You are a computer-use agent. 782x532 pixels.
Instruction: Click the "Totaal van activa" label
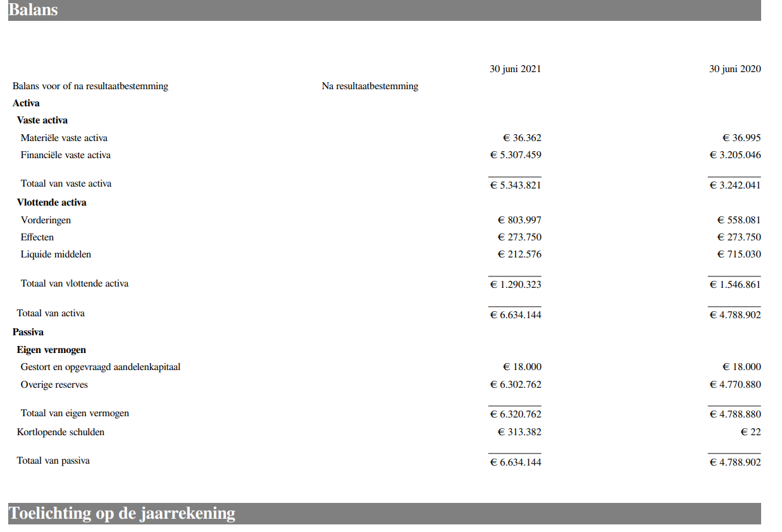(x=51, y=313)
